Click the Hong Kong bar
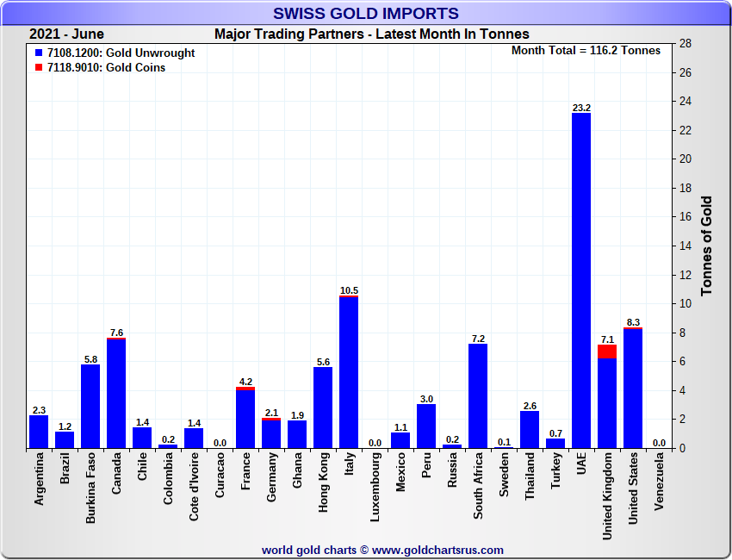This screenshot has width=732, height=560. tap(323, 408)
